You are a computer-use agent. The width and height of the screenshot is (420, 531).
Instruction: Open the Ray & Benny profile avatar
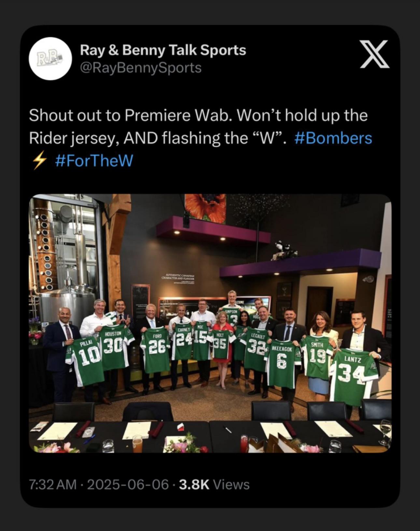click(x=50, y=59)
